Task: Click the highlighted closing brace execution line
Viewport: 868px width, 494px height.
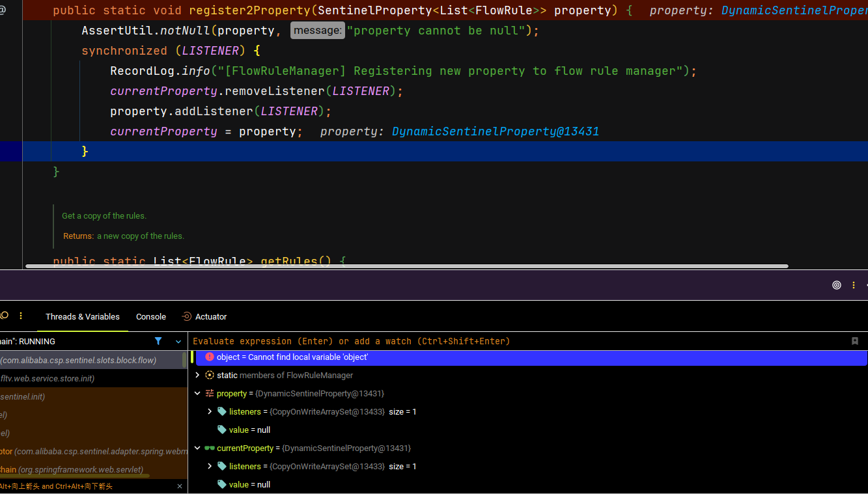Action: tap(445, 151)
